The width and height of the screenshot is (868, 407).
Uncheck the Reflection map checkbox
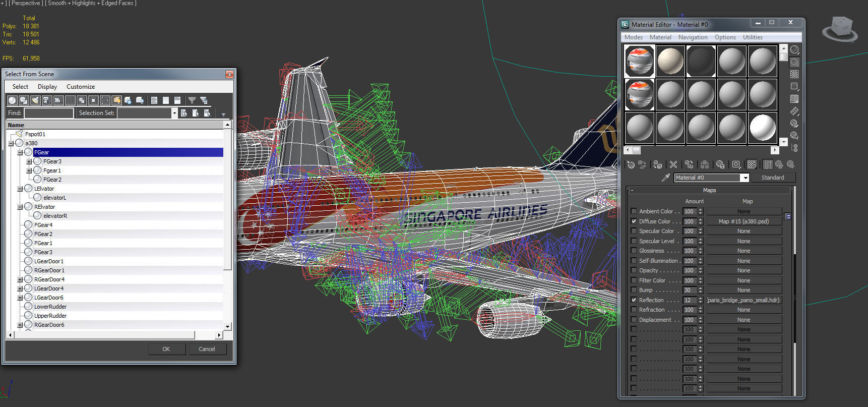634,300
